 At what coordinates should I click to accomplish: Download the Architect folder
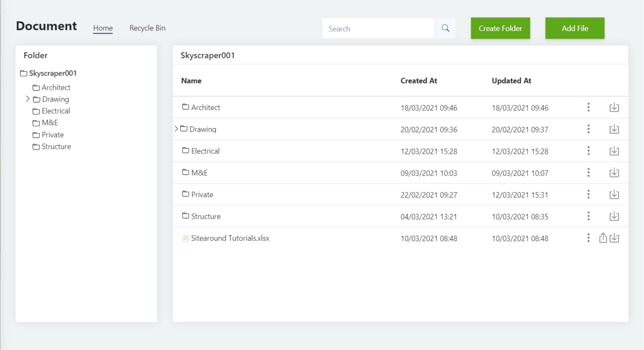614,107
